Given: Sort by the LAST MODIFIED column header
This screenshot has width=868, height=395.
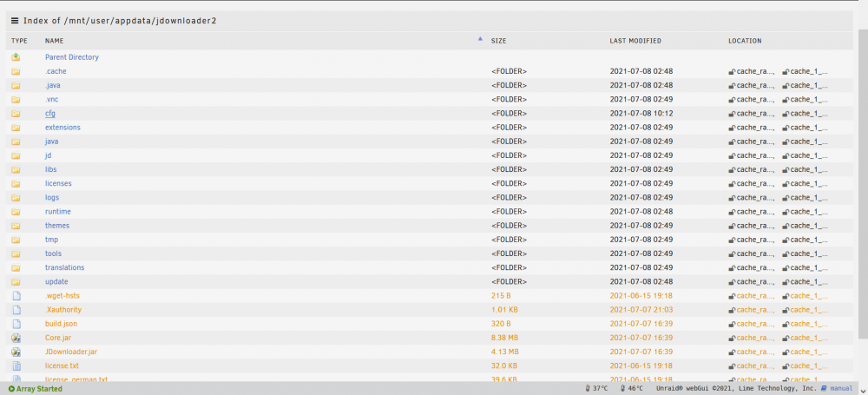Looking at the screenshot, I should click(635, 41).
